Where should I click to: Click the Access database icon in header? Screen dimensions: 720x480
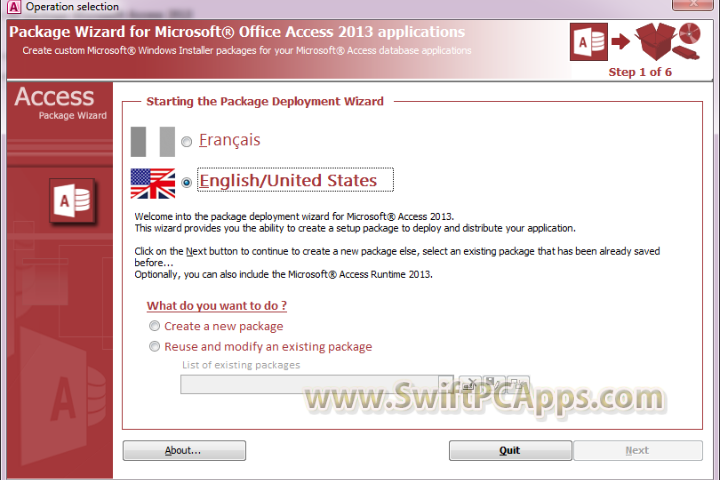[x=589, y=42]
